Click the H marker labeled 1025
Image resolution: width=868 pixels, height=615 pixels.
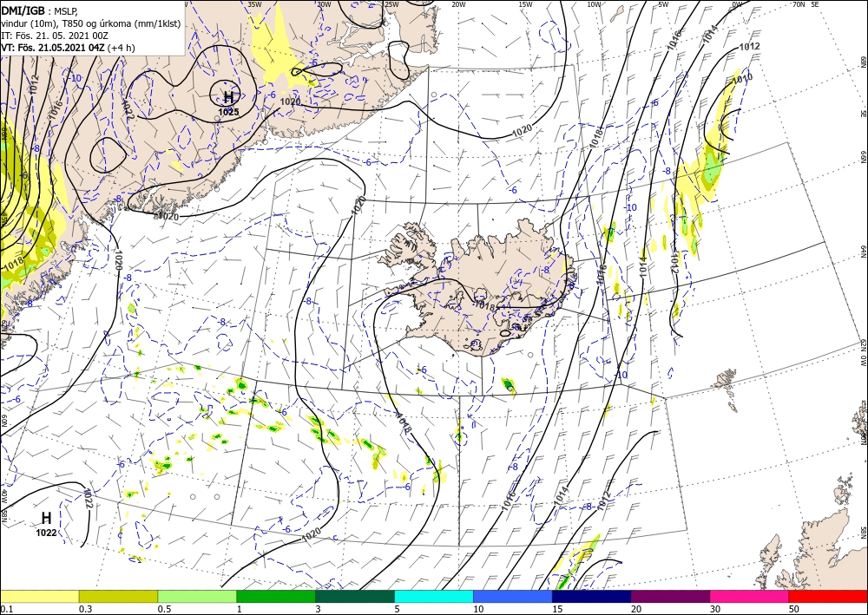(228, 98)
